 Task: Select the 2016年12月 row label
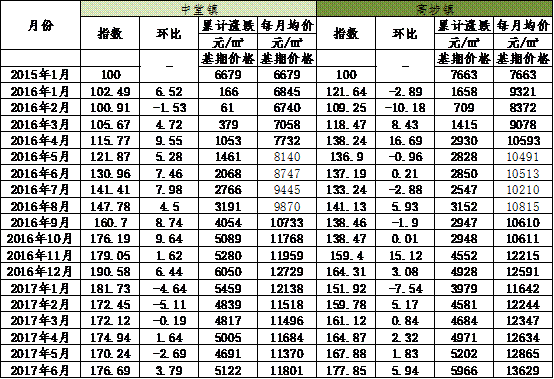[40, 272]
